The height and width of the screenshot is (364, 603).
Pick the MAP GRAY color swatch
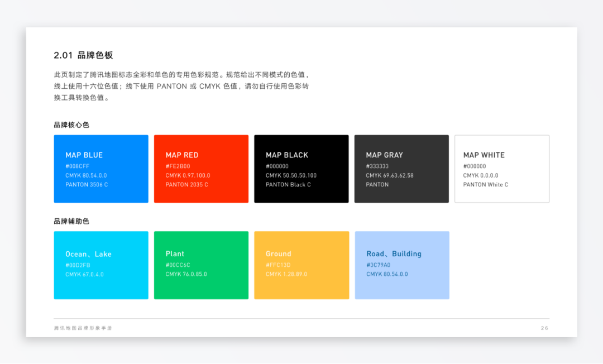pyautogui.click(x=401, y=169)
